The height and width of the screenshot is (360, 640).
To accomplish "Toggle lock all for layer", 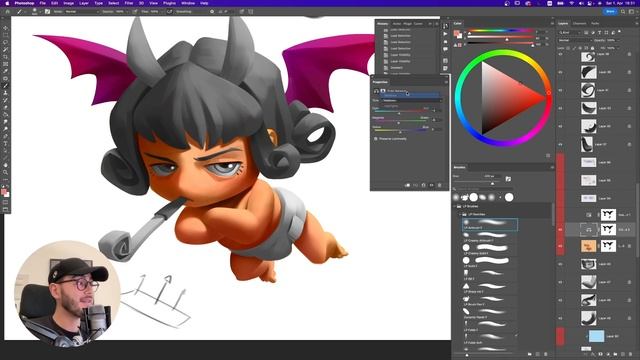I will click(593, 48).
